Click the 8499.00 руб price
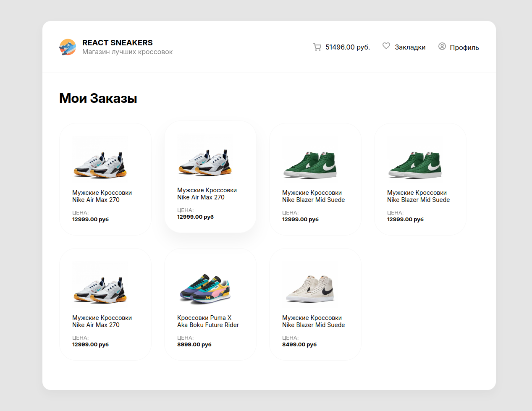 (299, 345)
